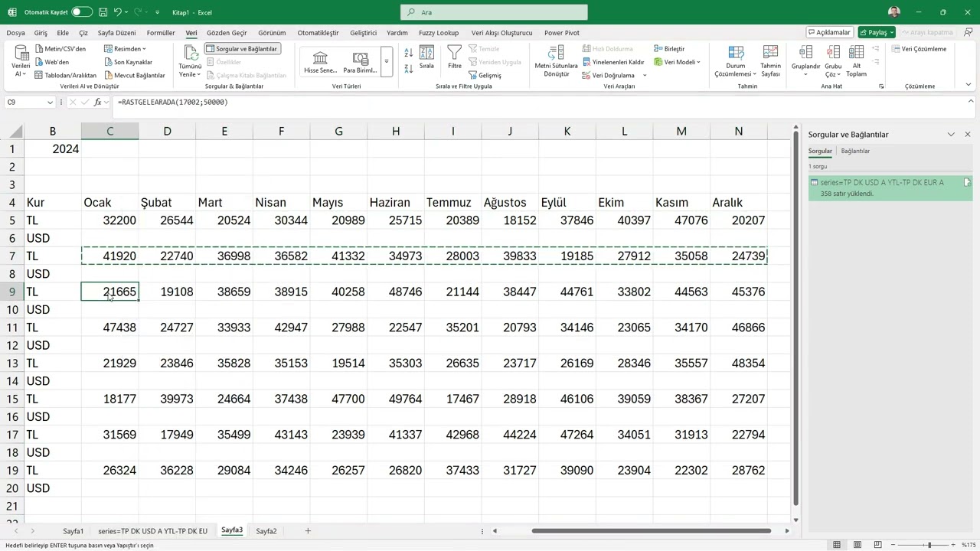This screenshot has height=551, width=980.
Task: Open the Sırala sort dialog
Action: (426, 57)
